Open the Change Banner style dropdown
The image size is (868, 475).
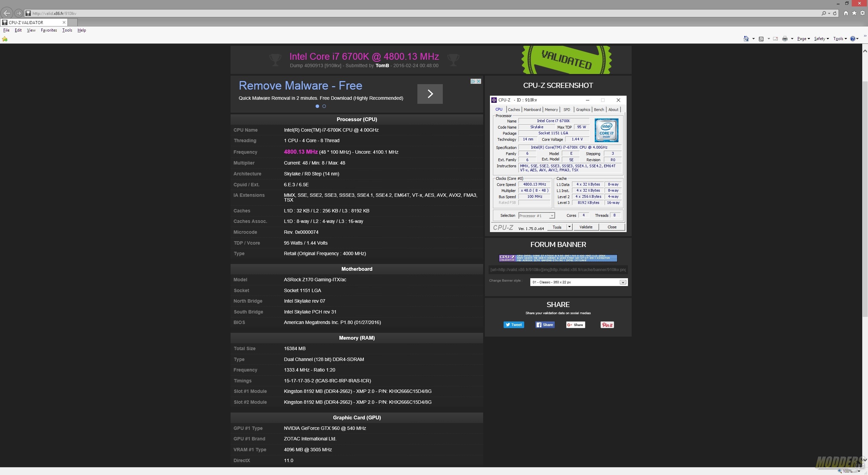click(x=579, y=282)
